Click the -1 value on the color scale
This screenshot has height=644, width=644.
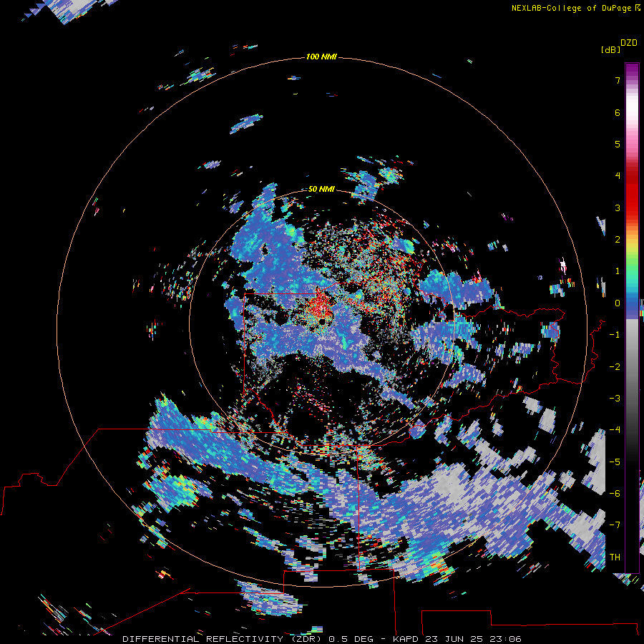tap(615, 335)
